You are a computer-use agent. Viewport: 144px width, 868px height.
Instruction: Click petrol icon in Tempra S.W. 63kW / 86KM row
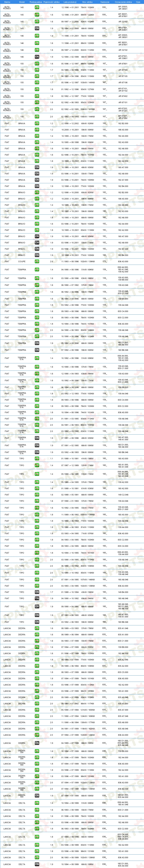click(x=37, y=374)
